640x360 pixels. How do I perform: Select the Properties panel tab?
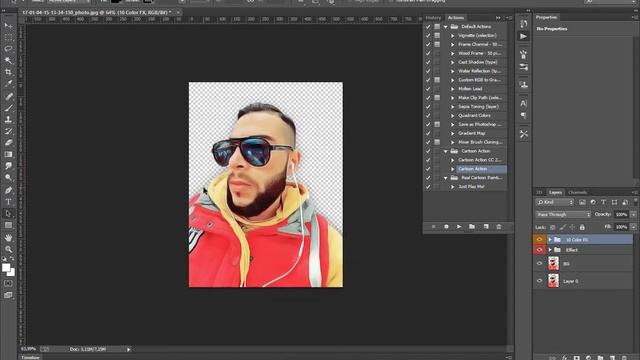pyautogui.click(x=546, y=17)
